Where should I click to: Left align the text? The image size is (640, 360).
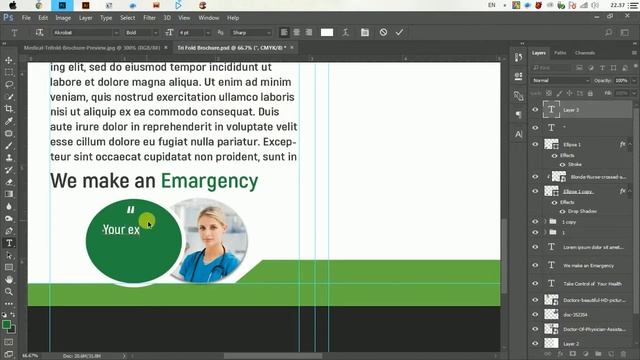tap(284, 32)
